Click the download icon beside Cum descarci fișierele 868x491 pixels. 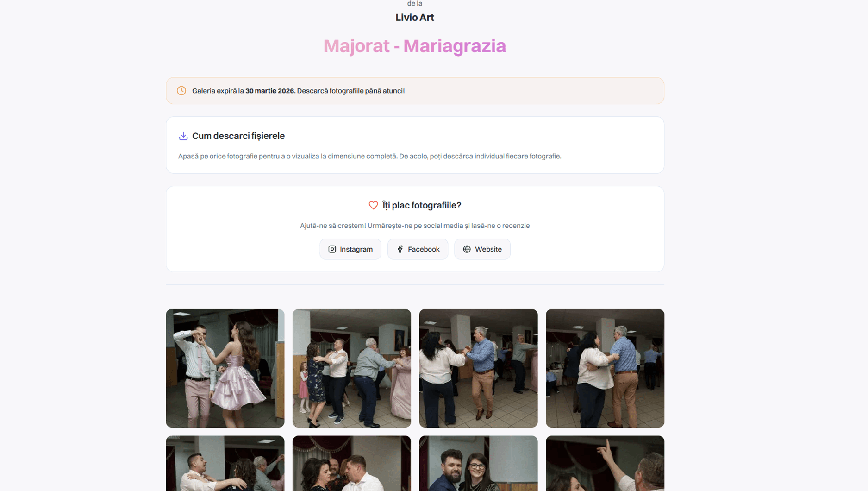[183, 136]
